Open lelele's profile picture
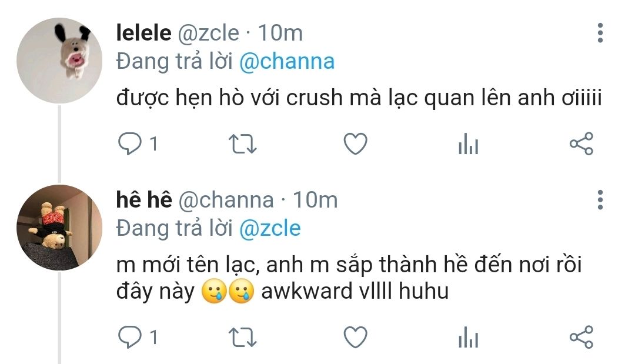The height and width of the screenshot is (364, 635). coord(59,61)
